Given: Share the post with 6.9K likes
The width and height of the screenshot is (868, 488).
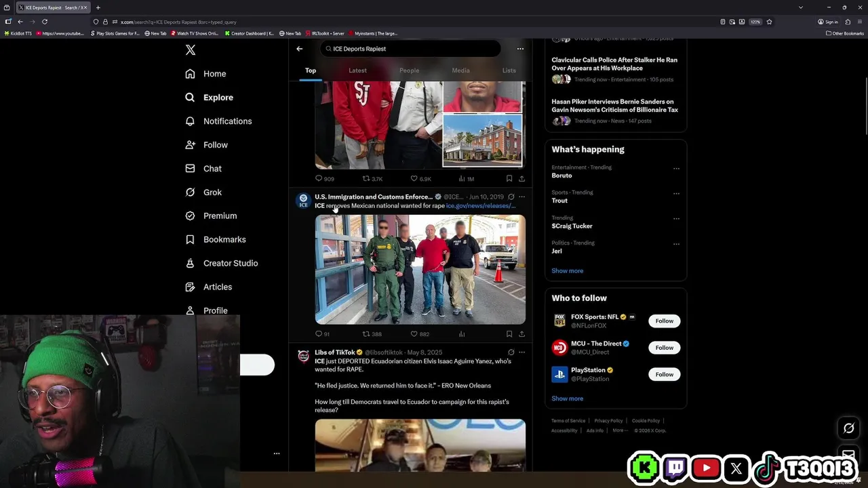Looking at the screenshot, I should [521, 179].
